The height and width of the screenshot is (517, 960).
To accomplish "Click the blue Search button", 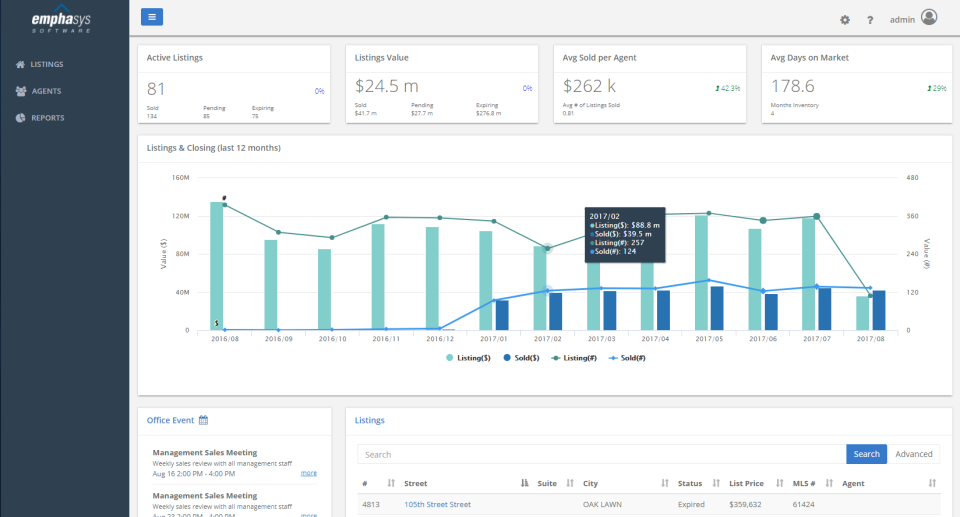I will click(866, 454).
